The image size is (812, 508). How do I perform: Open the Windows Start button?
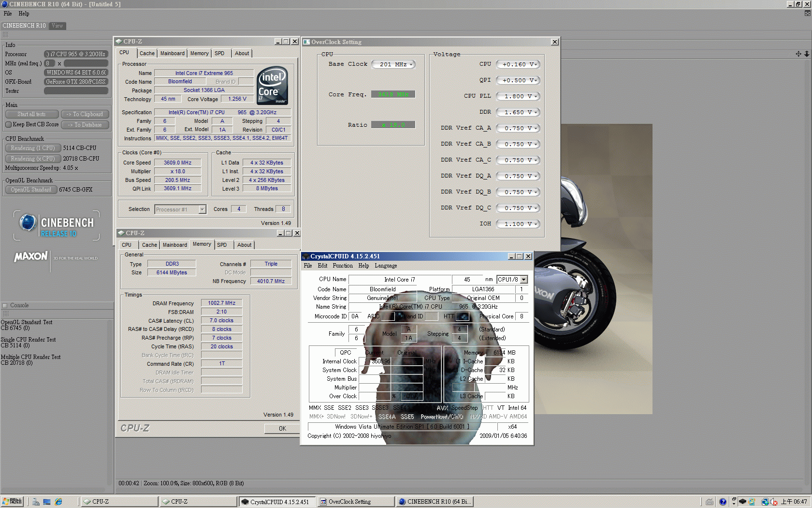click(12, 502)
